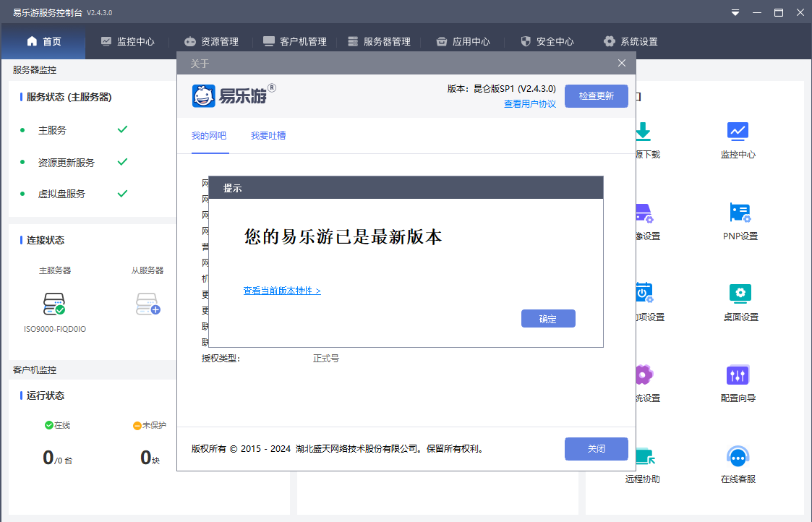The image size is (812, 522).
Task: Click the resource download arrow icon
Action: tap(644, 132)
